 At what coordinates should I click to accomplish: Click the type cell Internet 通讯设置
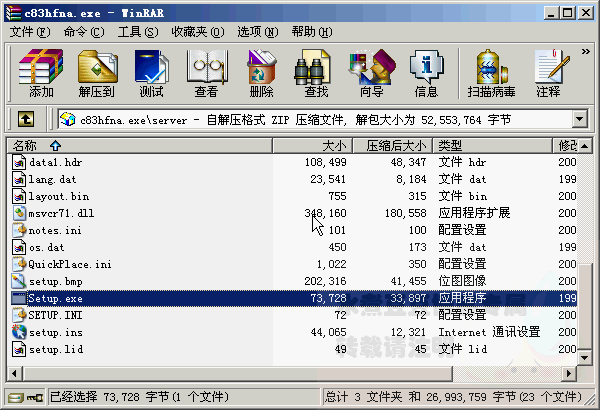(489, 332)
